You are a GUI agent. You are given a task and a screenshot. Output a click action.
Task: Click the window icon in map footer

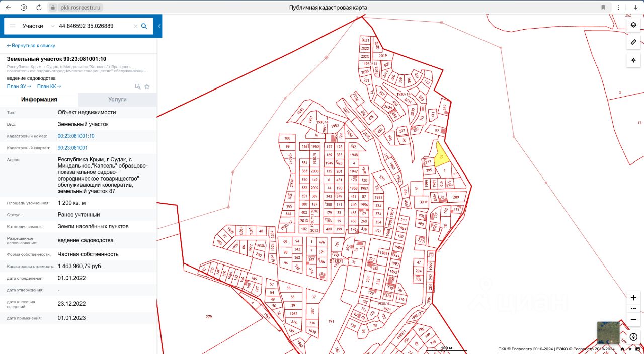click(x=637, y=349)
